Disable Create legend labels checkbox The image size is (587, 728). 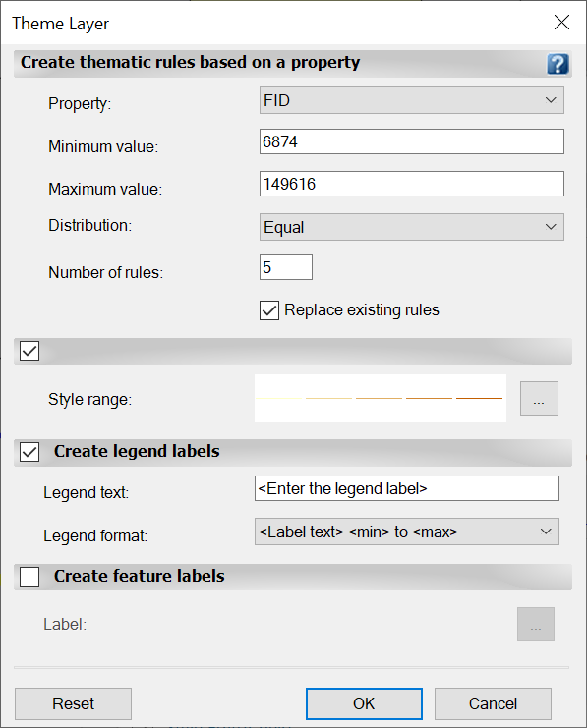point(29,452)
